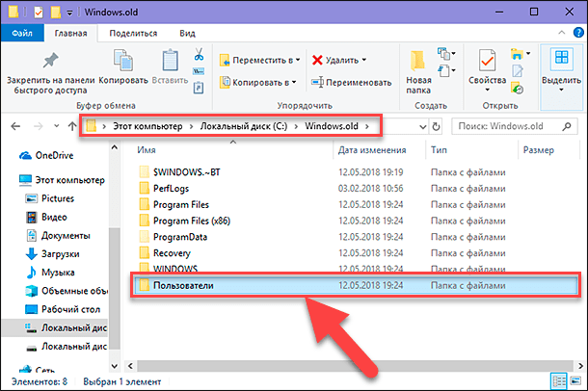Open Видео in the navigation pane

point(46,218)
